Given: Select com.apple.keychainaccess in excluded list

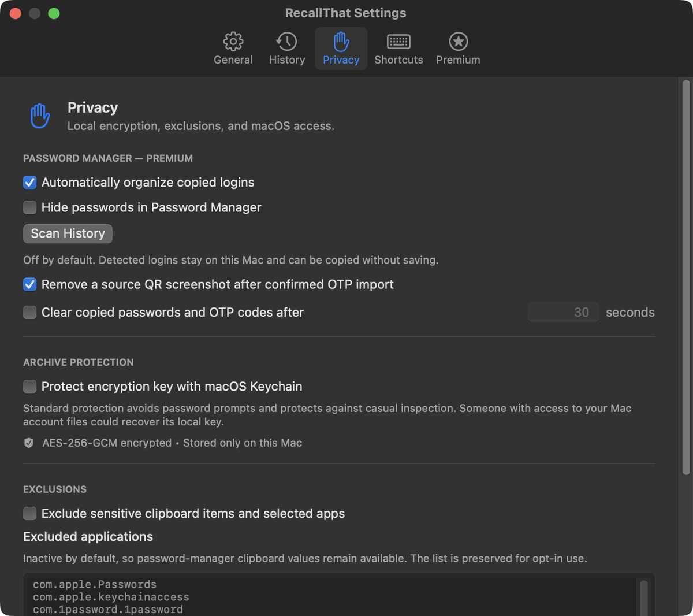Looking at the screenshot, I should tap(111, 597).
